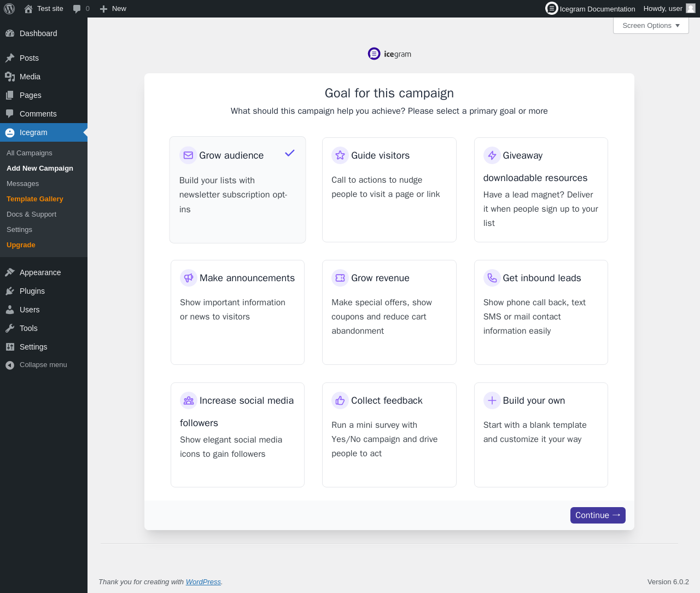The height and width of the screenshot is (593, 700).
Task: Click the ticket icon on Grow revenue
Action: [340, 278]
